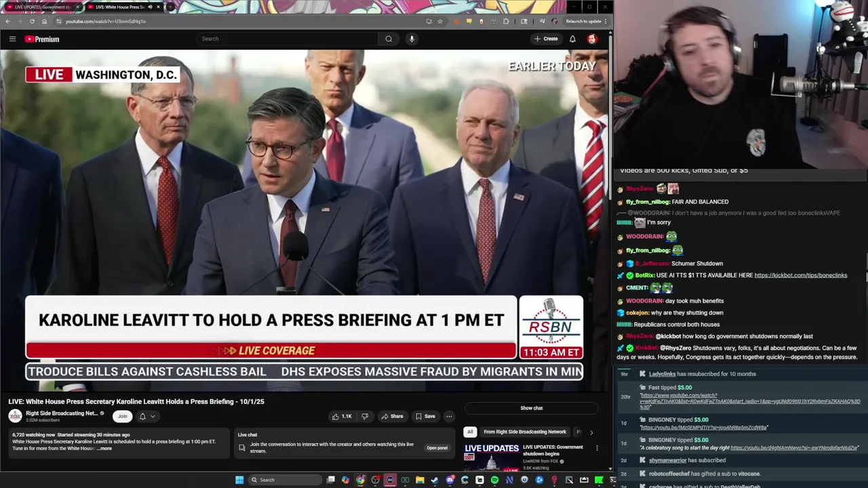The height and width of the screenshot is (488, 868).
Task: Save video to a playlist
Action: [x=425, y=416]
